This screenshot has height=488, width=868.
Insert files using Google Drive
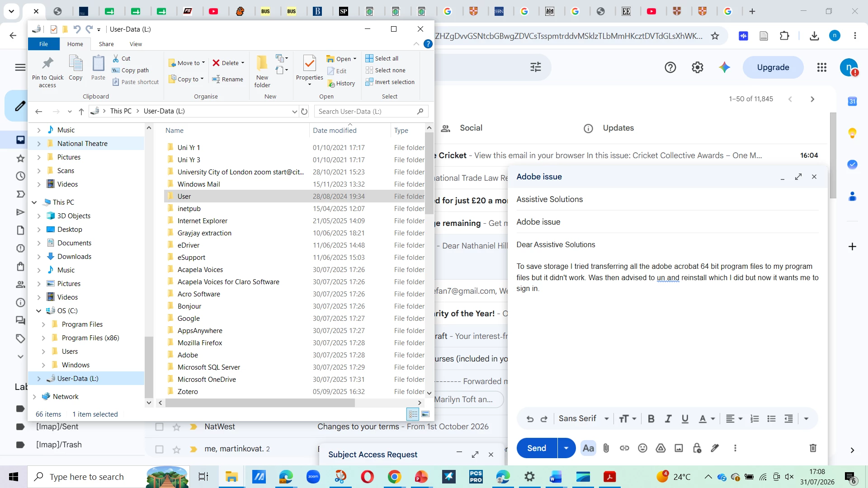pyautogui.click(x=660, y=448)
